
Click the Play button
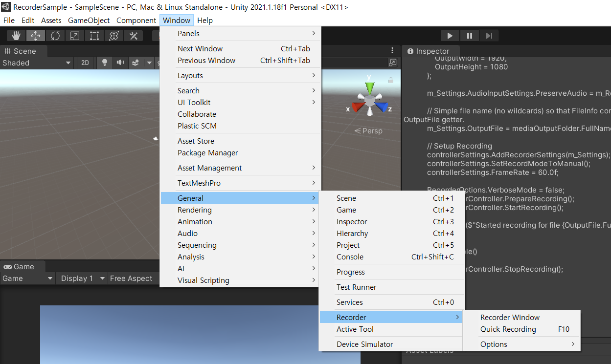450,36
